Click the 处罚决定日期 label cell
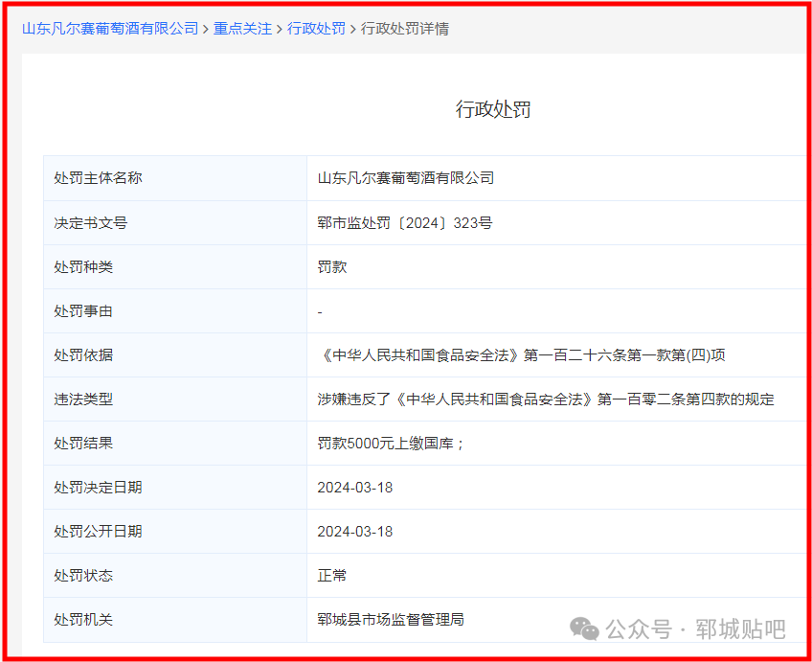This screenshot has width=812, height=662. pos(175,487)
